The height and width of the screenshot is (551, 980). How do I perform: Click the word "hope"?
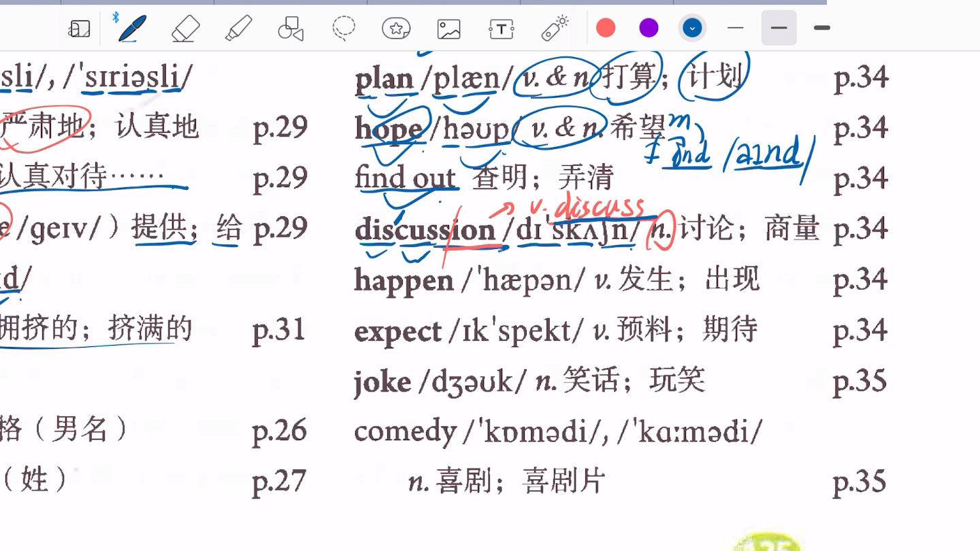[389, 130]
